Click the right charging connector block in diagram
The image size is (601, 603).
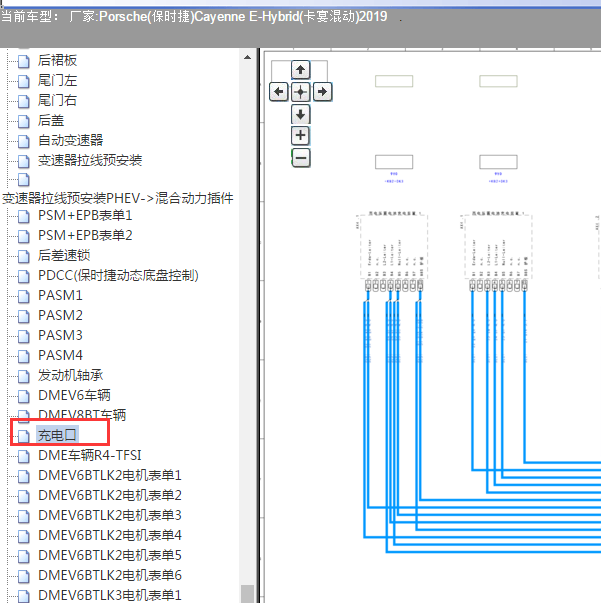click(x=498, y=247)
